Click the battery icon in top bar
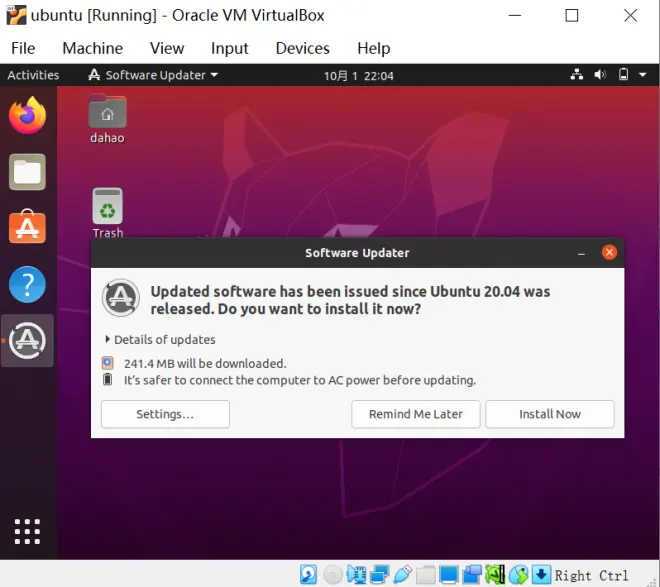 coord(623,75)
